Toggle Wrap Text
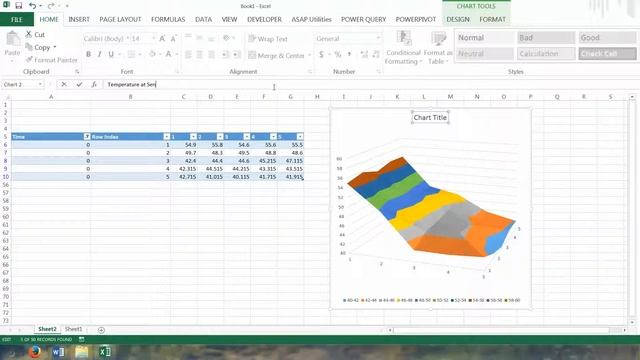Screen dimensions: 640x360 pos(268,39)
